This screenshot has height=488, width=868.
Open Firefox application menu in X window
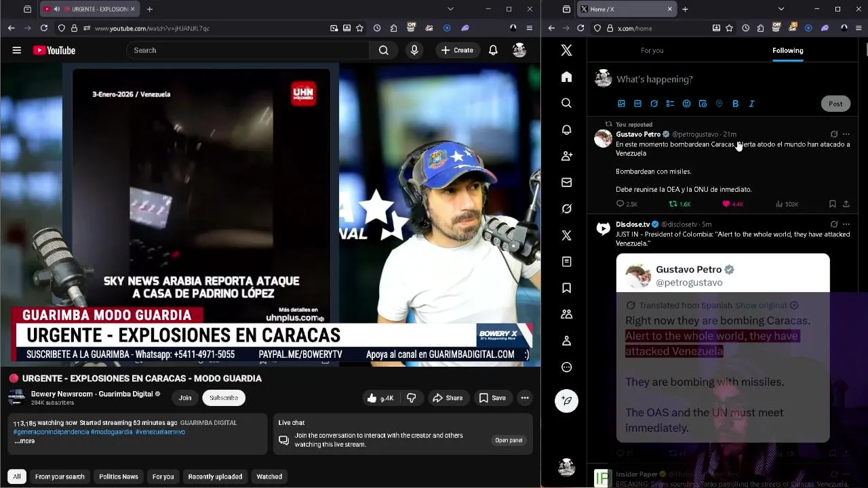(859, 28)
